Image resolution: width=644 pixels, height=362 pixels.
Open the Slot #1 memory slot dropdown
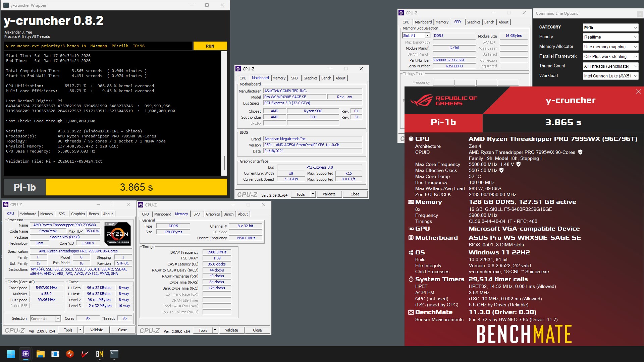coord(416,36)
